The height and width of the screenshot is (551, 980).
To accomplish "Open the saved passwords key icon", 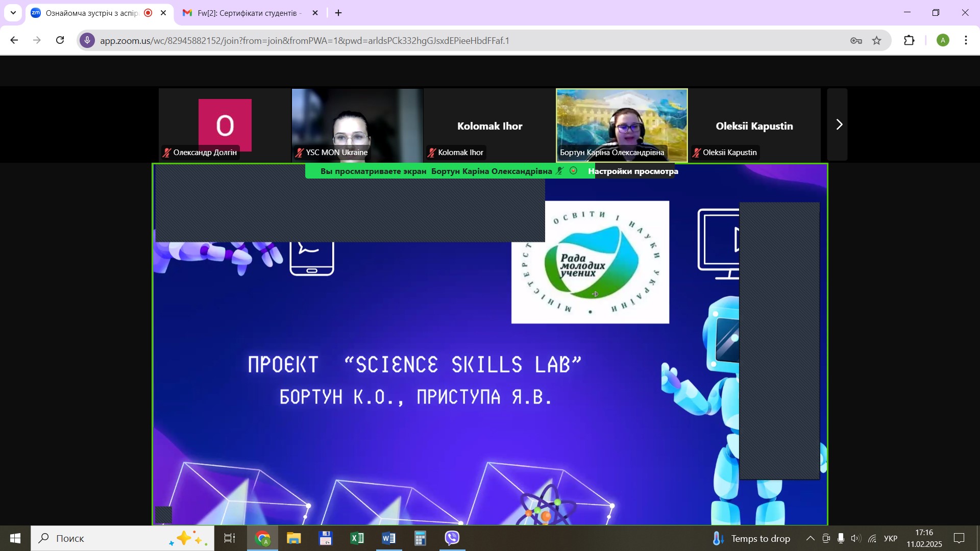I will 856,41.
